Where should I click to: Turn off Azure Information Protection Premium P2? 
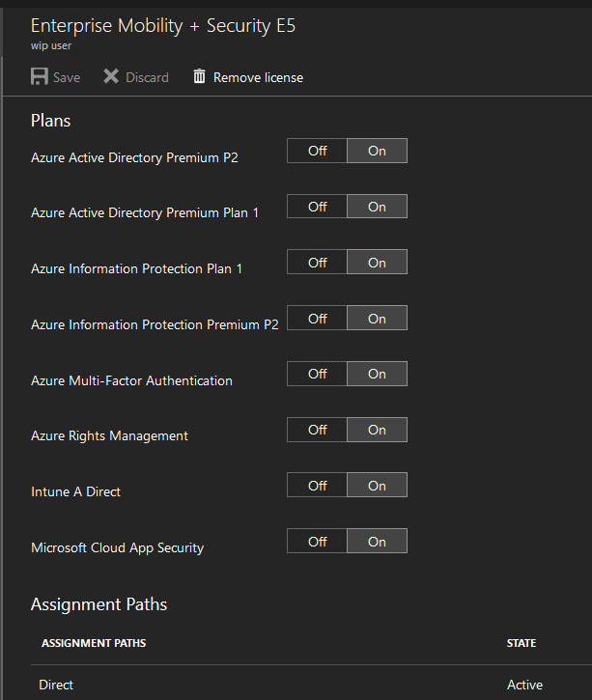317,319
